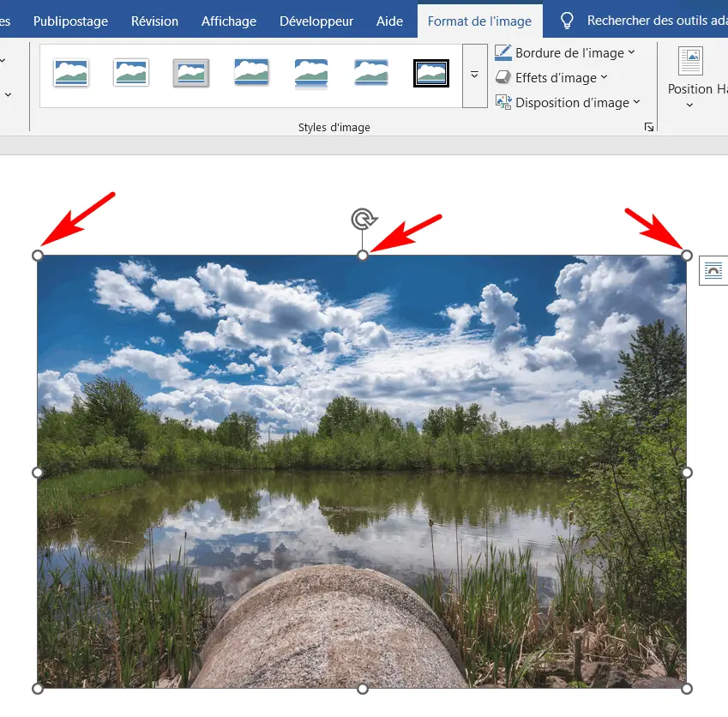Select the Format de l'image tab
The height and width of the screenshot is (717, 728).
coord(479,21)
